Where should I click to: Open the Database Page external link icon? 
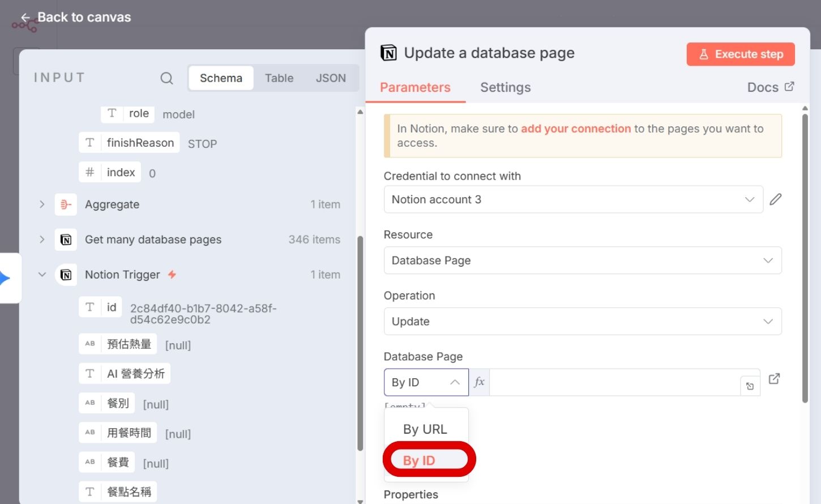pos(774,379)
